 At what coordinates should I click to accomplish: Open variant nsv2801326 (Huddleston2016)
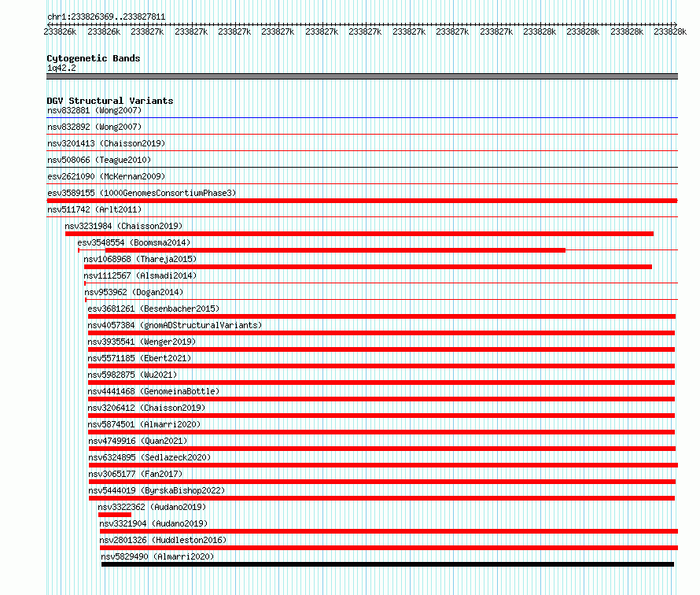point(163,540)
